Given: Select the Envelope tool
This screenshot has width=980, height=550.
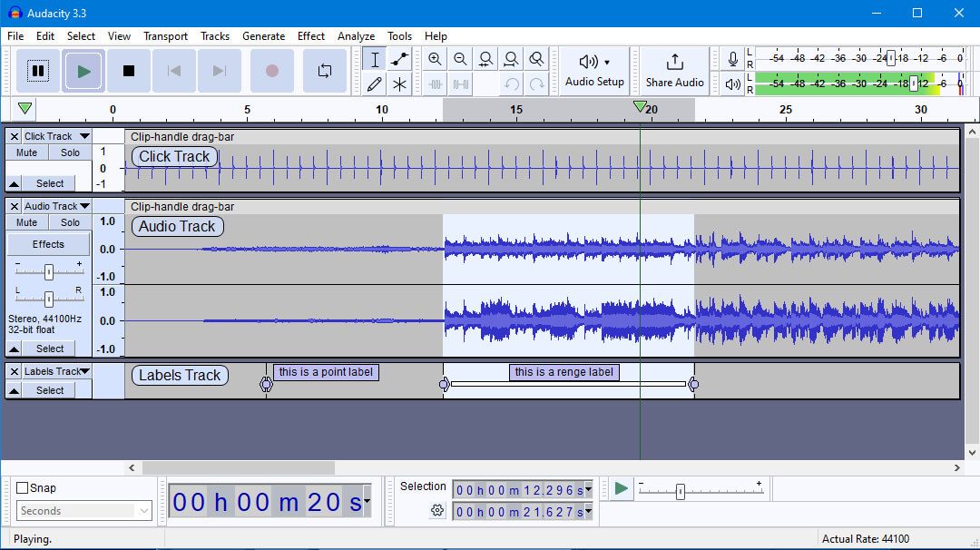Looking at the screenshot, I should point(399,59).
